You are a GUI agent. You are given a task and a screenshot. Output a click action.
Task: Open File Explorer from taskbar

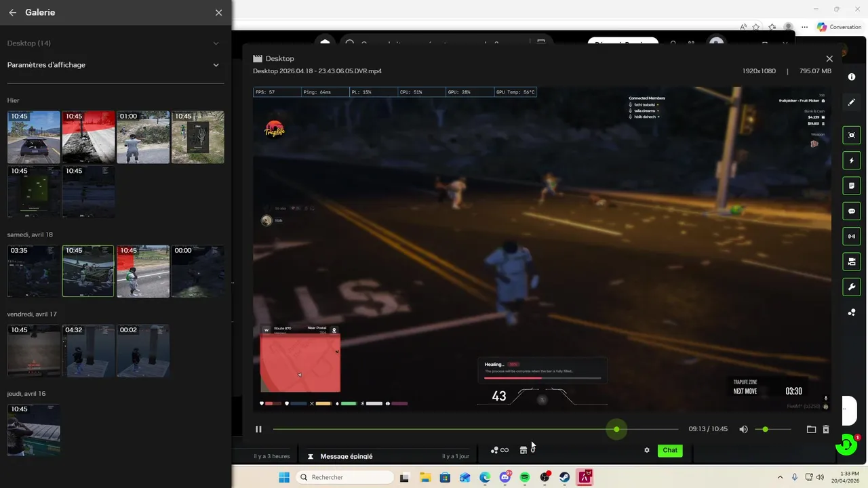click(x=425, y=477)
